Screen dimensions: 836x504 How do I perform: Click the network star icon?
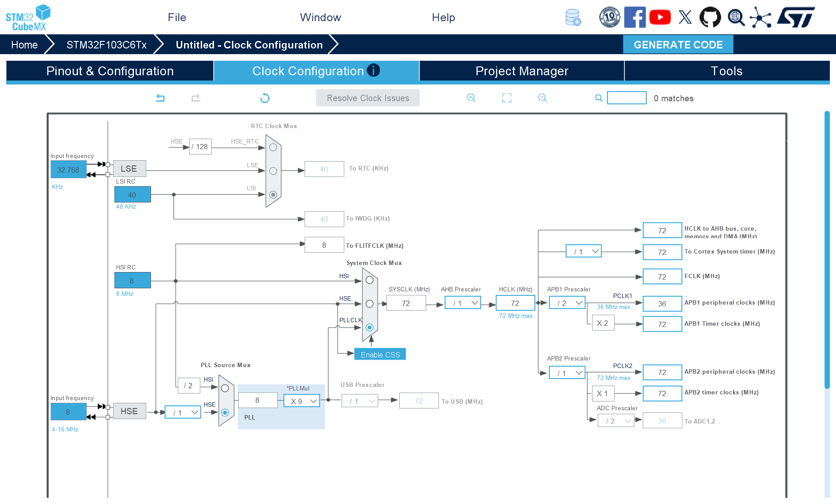tap(760, 17)
